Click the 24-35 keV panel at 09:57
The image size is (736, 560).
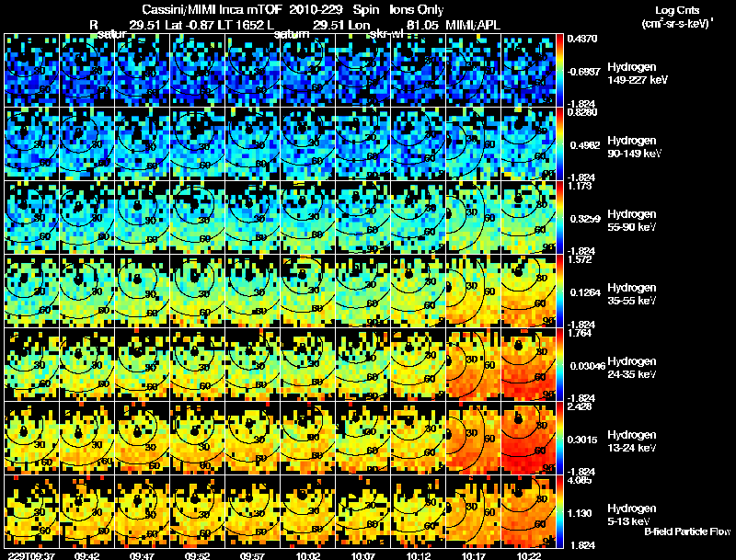pyautogui.click(x=252, y=365)
